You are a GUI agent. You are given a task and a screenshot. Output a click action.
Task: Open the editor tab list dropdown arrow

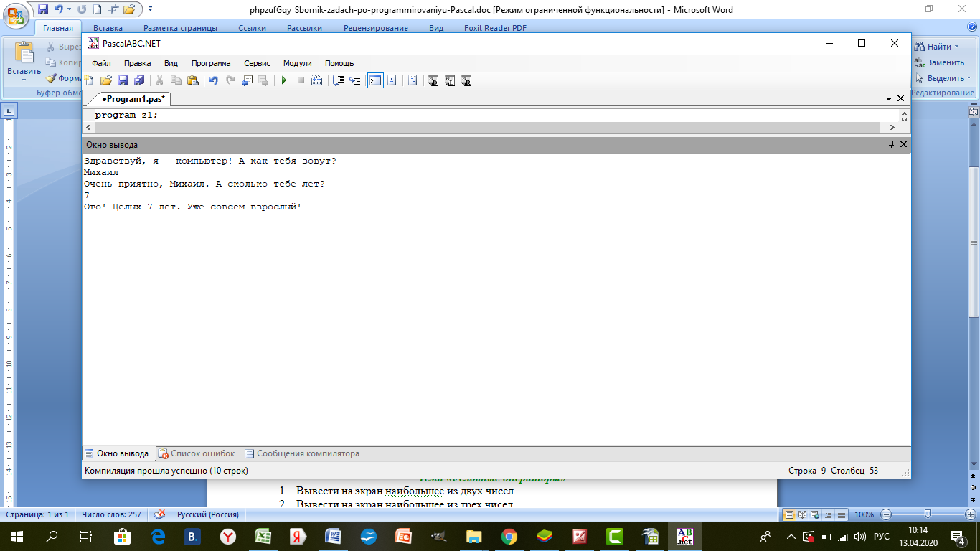coord(890,98)
